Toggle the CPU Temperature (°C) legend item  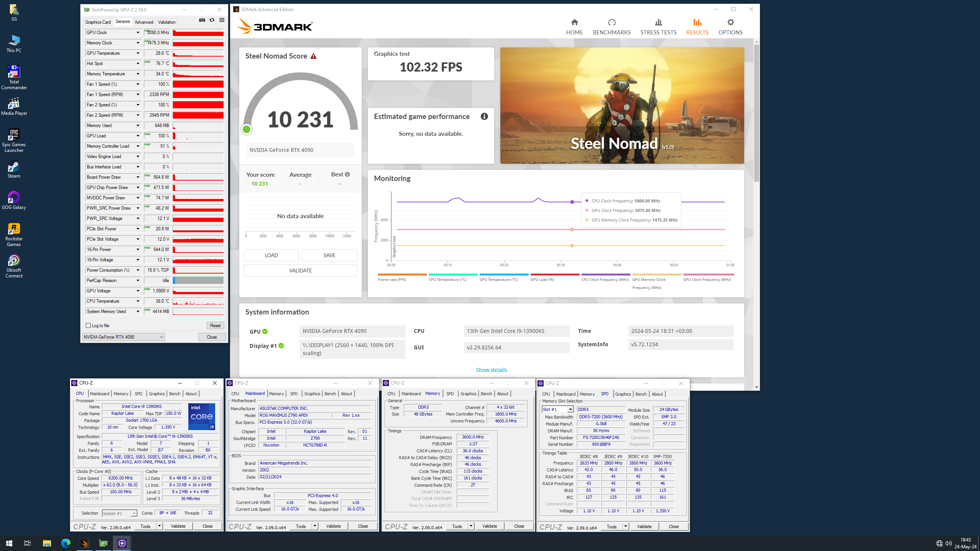coord(453,278)
